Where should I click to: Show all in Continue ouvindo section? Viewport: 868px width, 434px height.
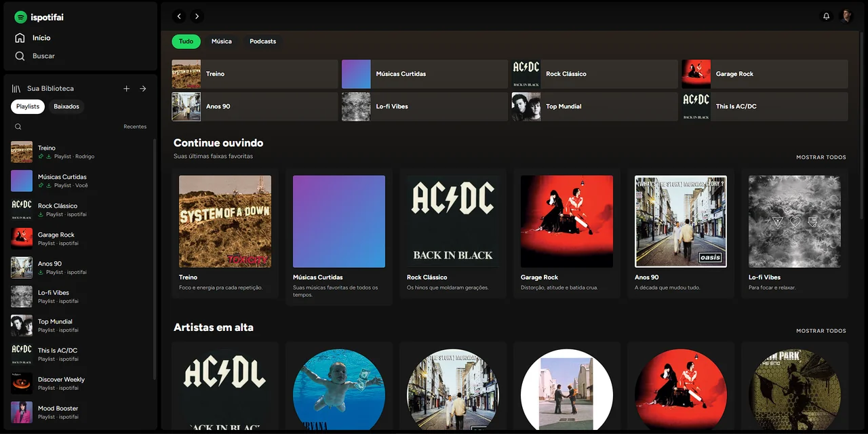(821, 157)
